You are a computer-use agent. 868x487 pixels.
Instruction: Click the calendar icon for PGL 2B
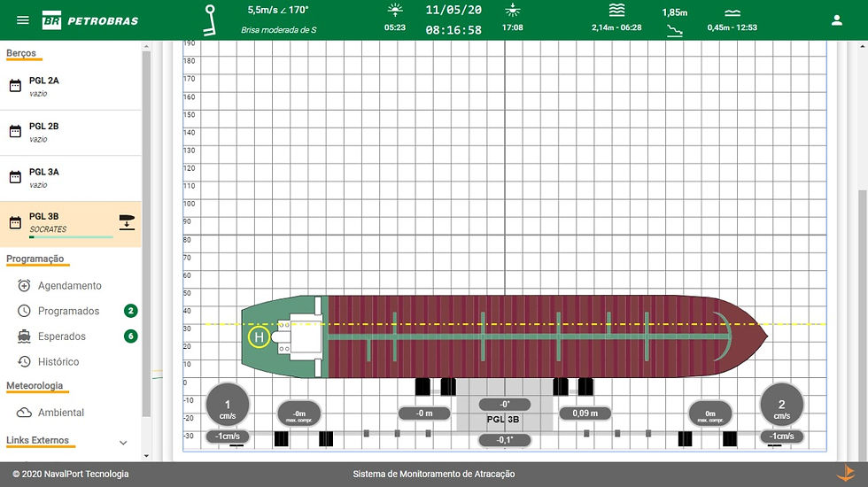16,132
